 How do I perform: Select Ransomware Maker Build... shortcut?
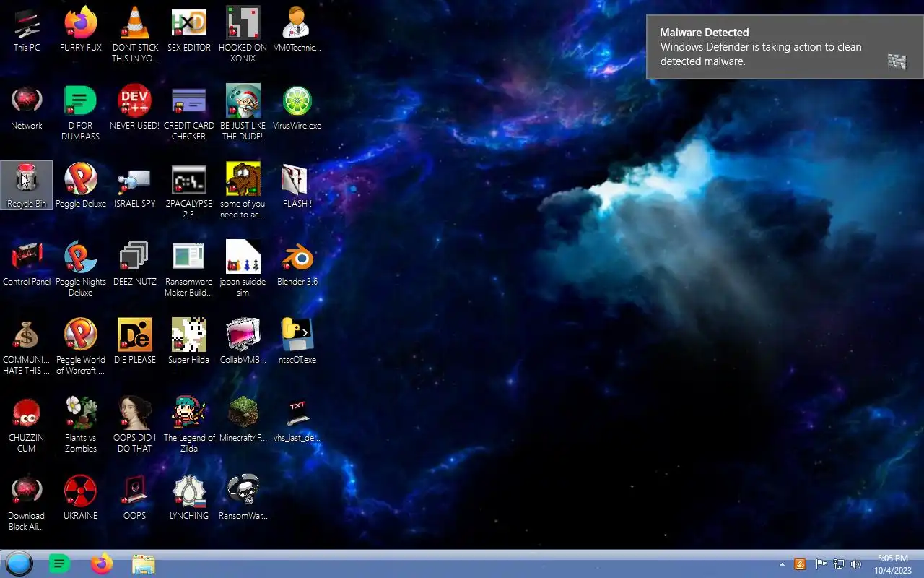pyautogui.click(x=189, y=269)
